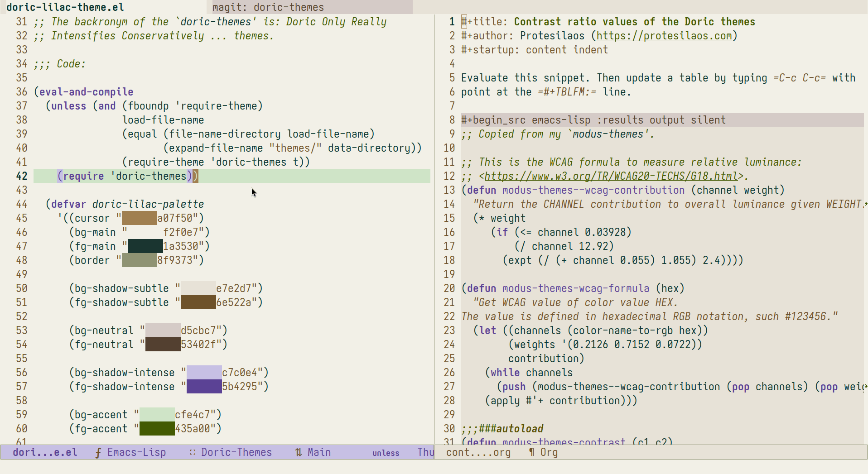The image size is (868, 474).
Task: Click the Emacs-Lisp major mode label
Action: [x=136, y=452]
